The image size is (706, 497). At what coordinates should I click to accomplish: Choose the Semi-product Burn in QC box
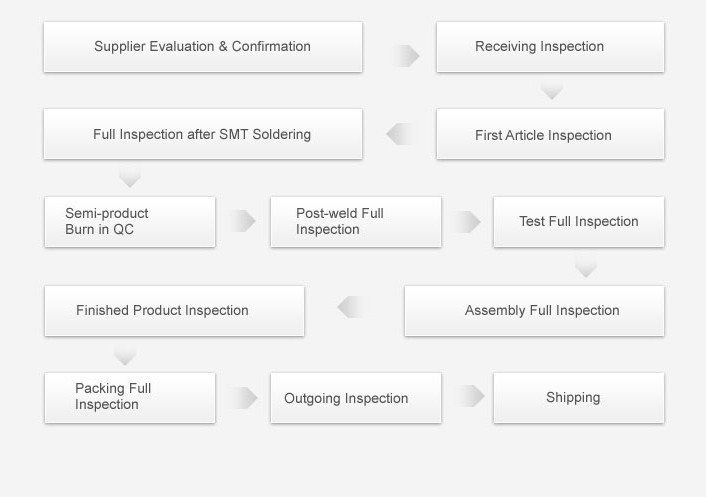130,221
